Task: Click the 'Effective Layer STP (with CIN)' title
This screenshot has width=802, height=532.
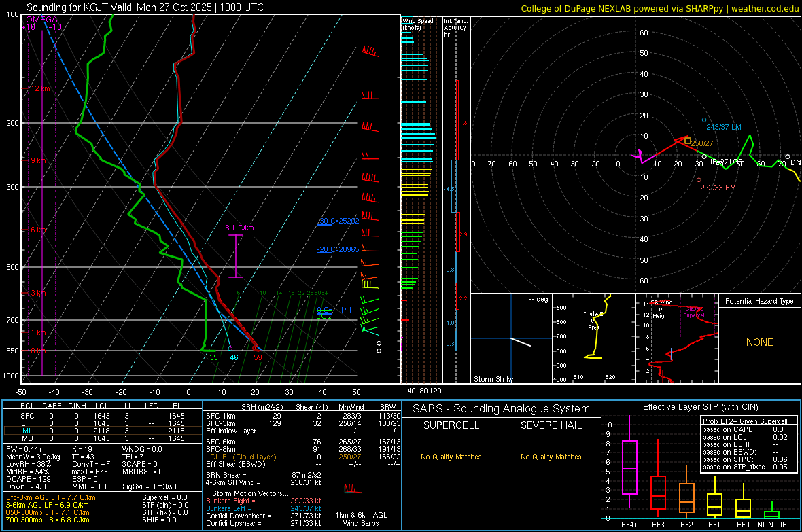Action: [700, 407]
